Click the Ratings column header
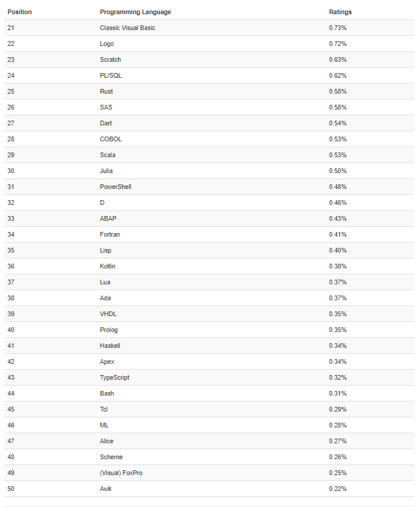Image resolution: width=420 pixels, height=511 pixels. coord(340,12)
